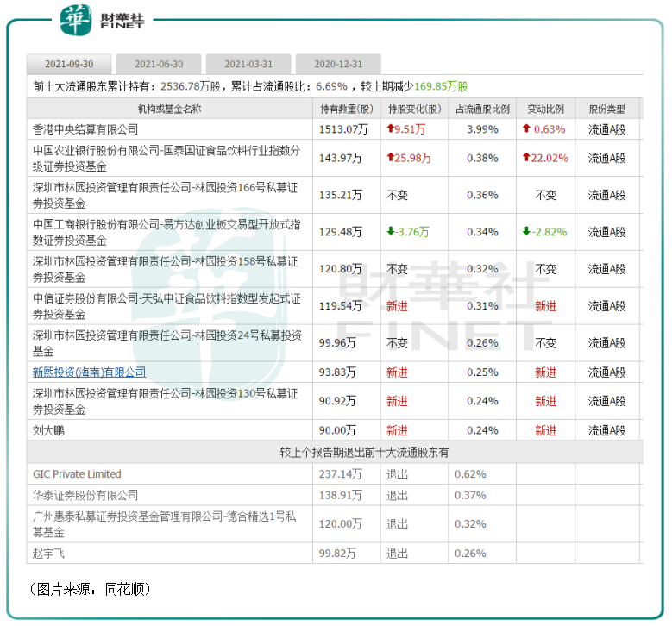Click exited holding 99.82万
Image resolution: width=672 pixels, height=626 pixels.
337,554
